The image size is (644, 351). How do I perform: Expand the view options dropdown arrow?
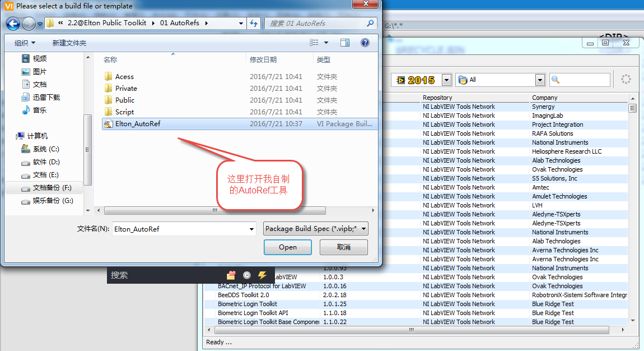tap(326, 43)
